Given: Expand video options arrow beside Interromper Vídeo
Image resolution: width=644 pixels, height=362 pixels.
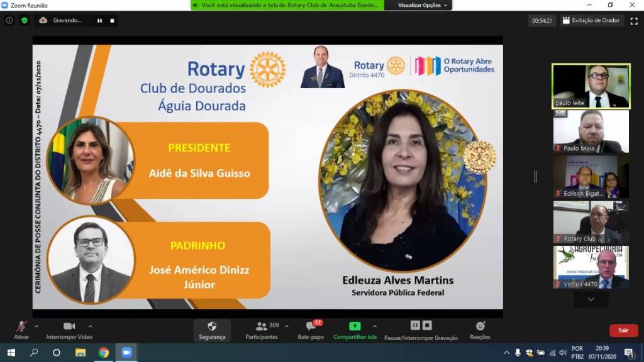Looking at the screenshot, I should point(90,326).
